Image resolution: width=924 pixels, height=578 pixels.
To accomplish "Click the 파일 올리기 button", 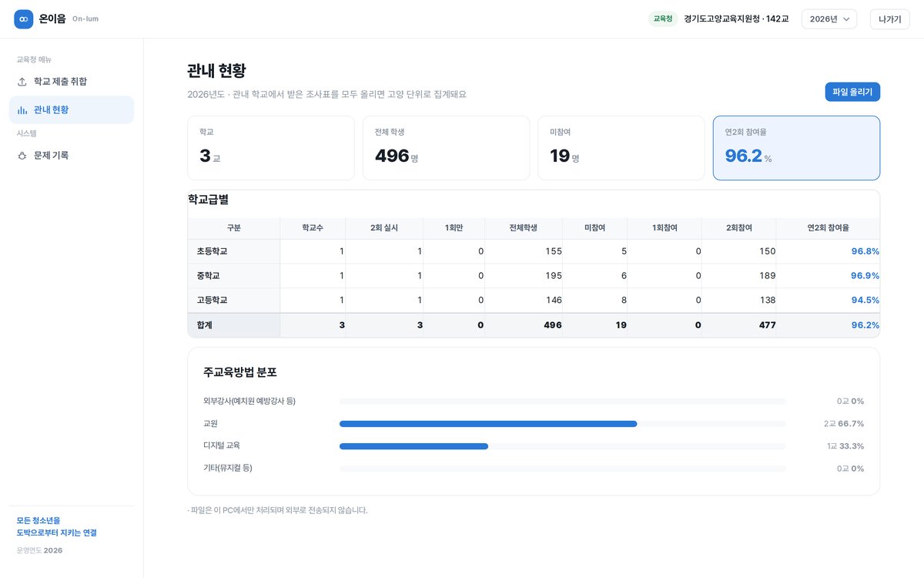I will [x=852, y=92].
